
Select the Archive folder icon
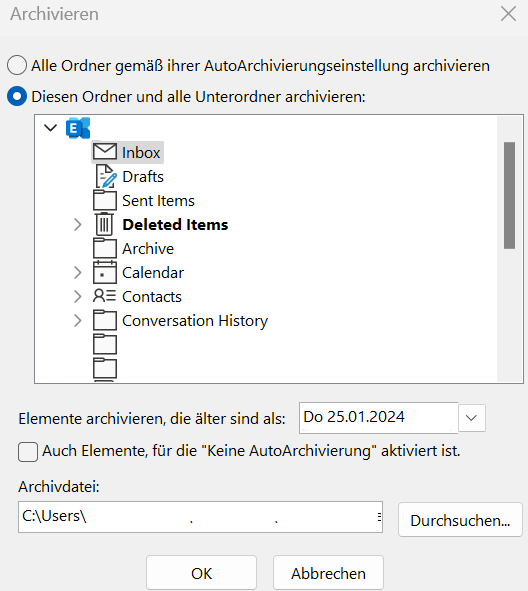click(105, 248)
